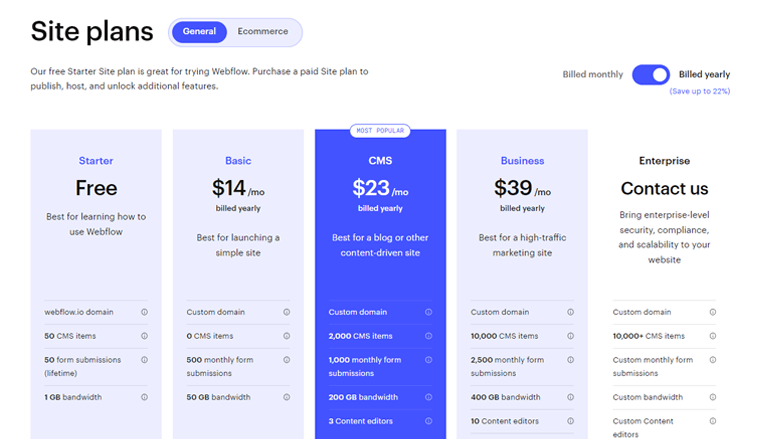
Task: Click info icon for Basic Custom domain
Action: point(286,312)
